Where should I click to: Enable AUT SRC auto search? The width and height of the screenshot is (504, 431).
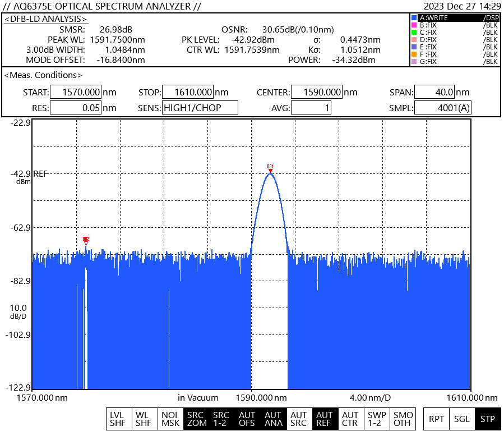(299, 419)
